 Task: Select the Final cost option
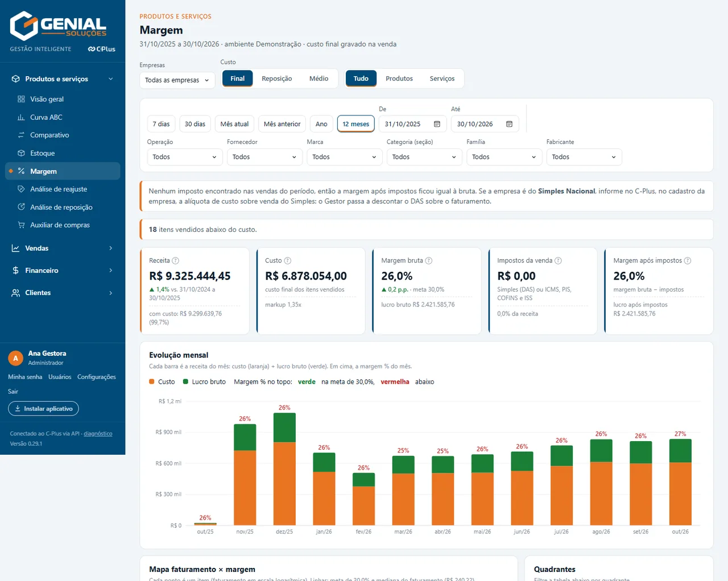(238, 78)
